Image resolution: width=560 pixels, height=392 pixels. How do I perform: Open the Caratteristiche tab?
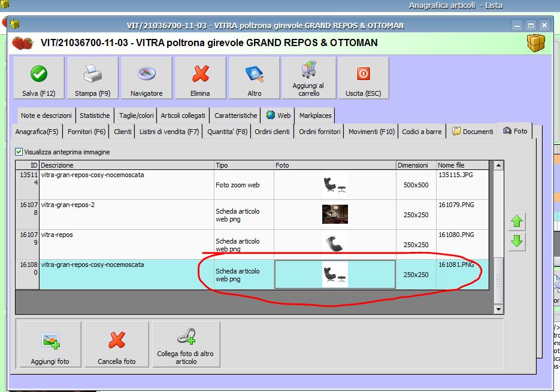pyautogui.click(x=236, y=116)
